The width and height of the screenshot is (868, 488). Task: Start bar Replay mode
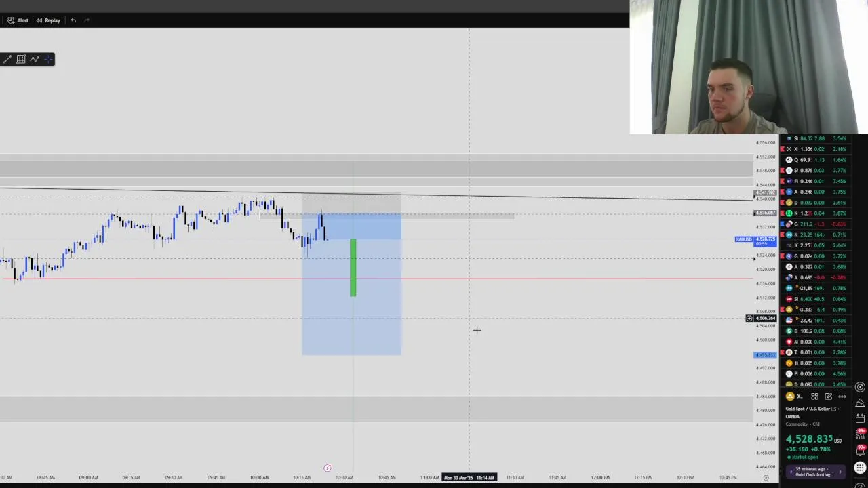point(47,20)
